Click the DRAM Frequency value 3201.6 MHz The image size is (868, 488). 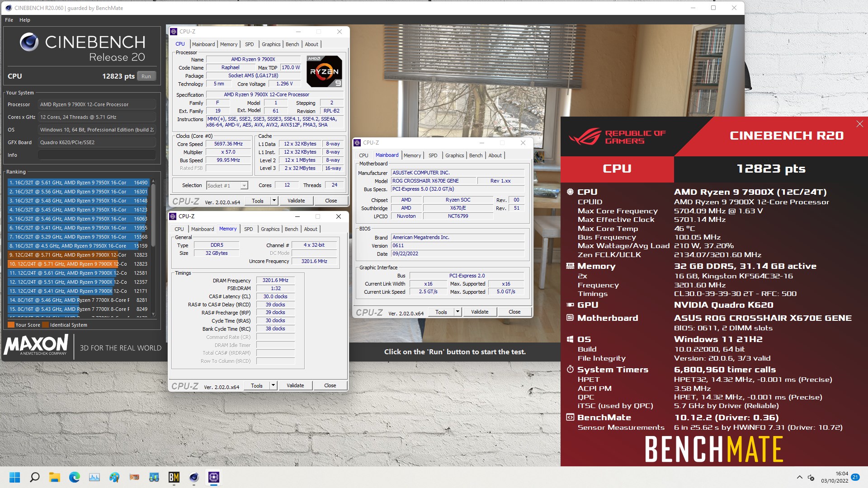(275, 280)
